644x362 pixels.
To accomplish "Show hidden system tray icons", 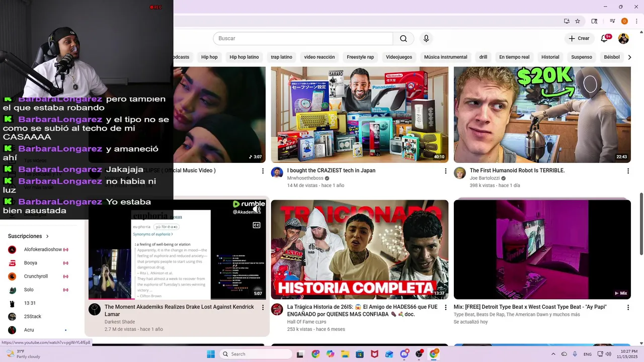I will pyautogui.click(x=553, y=354).
